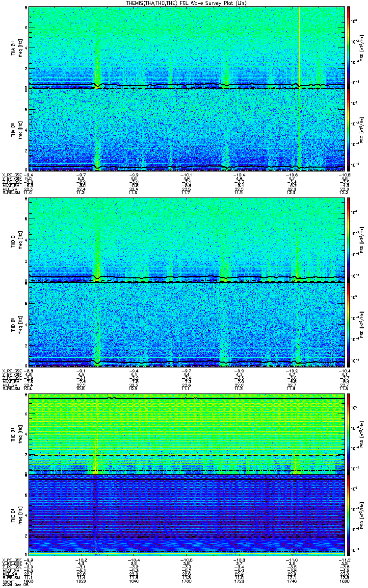Viewport: 368px width, 588px height.
Task: Click the 'hhmm' time row label
Action: click(x=7, y=582)
